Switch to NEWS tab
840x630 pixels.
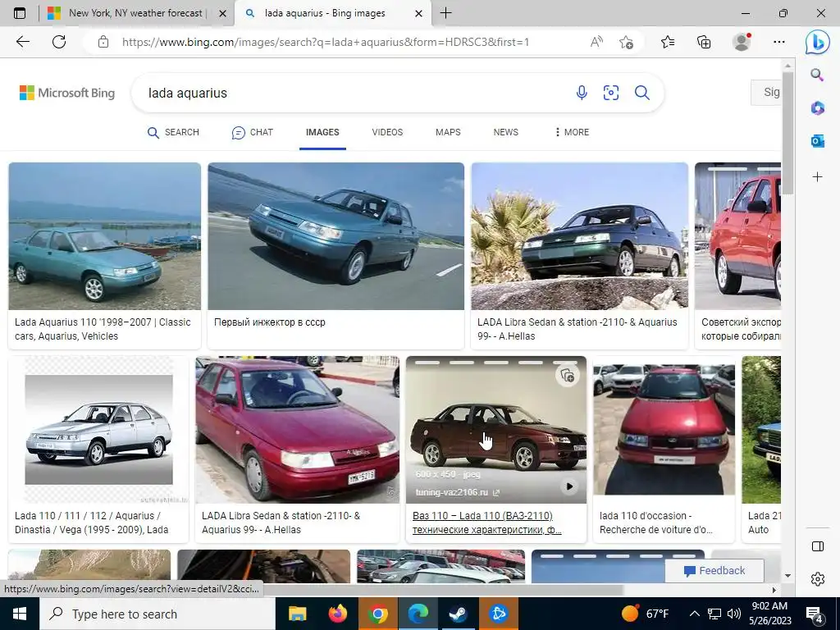point(505,132)
